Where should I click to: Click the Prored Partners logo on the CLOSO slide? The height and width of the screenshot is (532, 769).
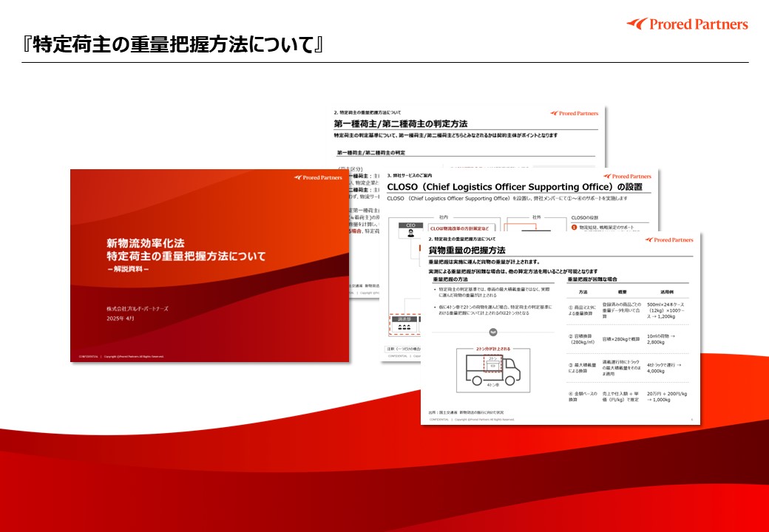pos(627,176)
